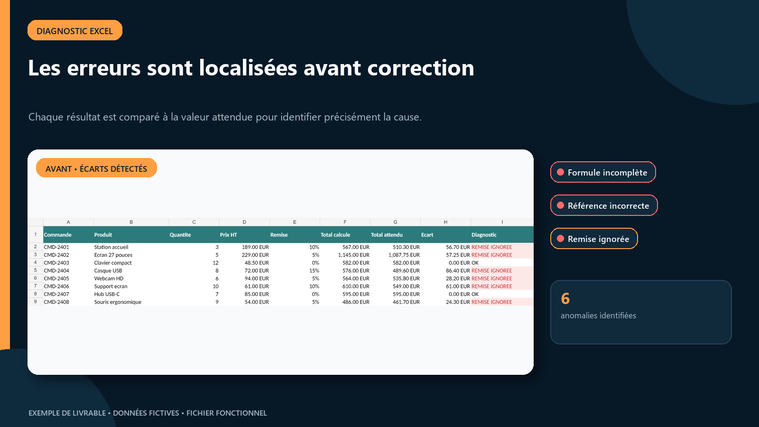759x427 pixels.
Task: Click the 1,087.75 EUR expected total cell
Action: (395, 255)
